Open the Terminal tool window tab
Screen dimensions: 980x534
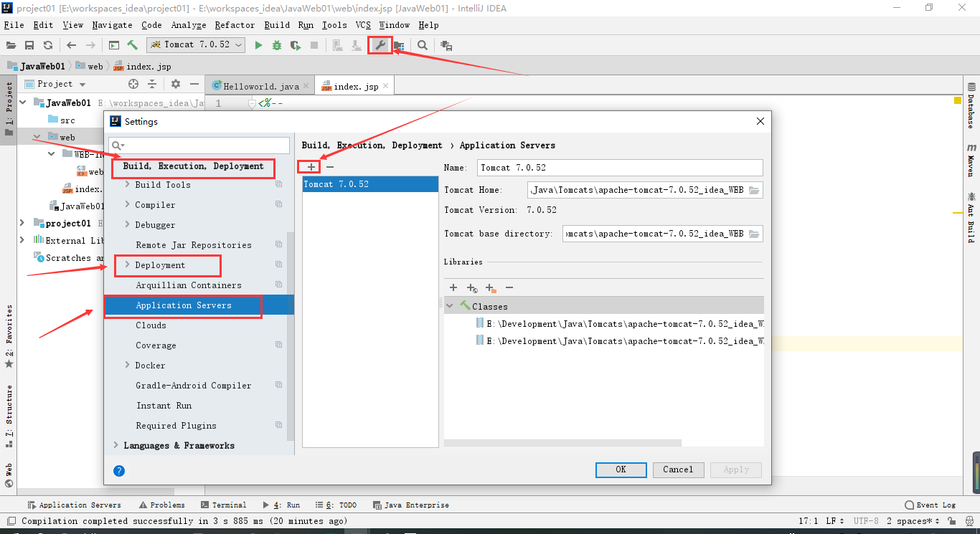tap(224, 505)
